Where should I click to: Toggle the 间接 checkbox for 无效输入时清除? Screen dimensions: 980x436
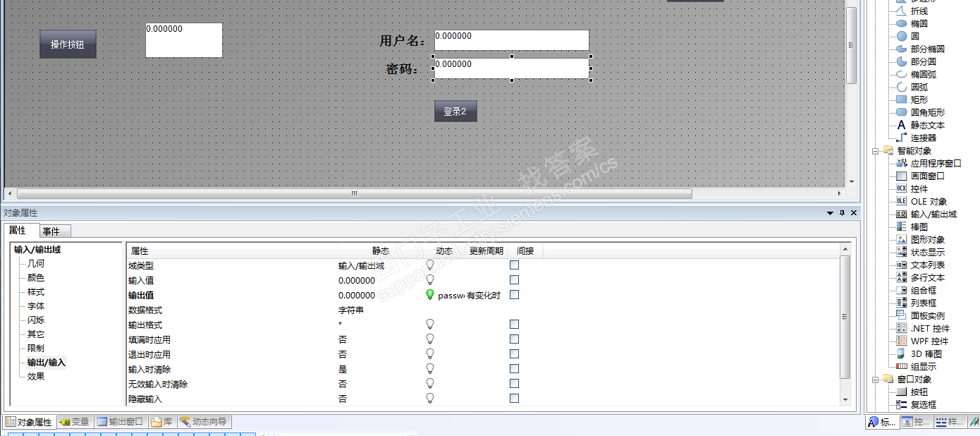pos(514,384)
